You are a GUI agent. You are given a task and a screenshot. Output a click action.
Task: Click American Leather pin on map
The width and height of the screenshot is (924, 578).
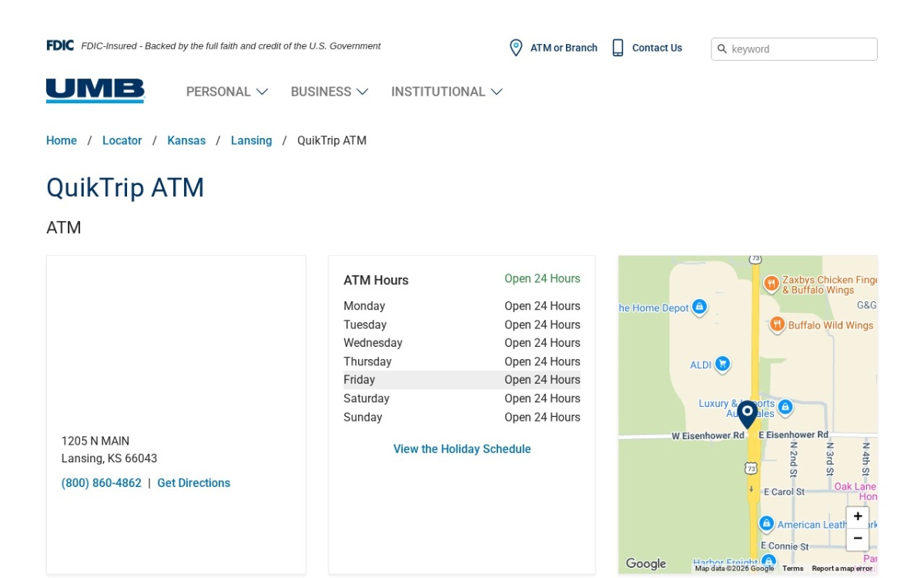766,523
